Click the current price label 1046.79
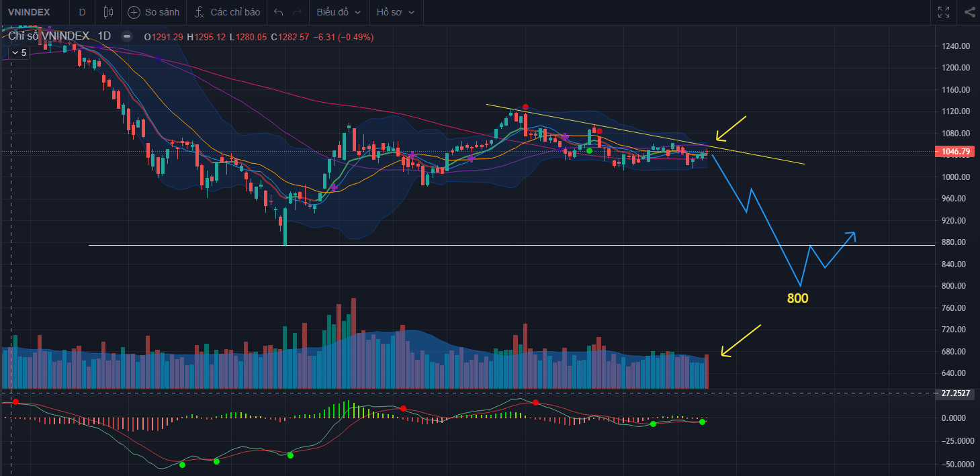 (956, 152)
